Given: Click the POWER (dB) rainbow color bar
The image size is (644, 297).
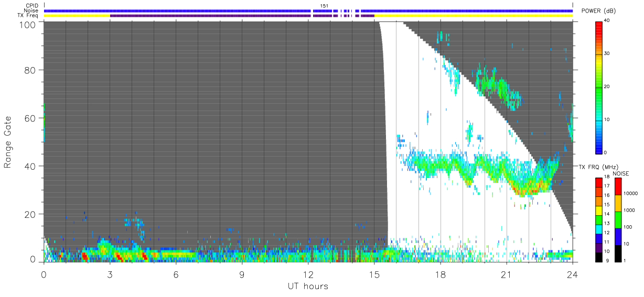Looking at the screenshot, I should point(599,87).
